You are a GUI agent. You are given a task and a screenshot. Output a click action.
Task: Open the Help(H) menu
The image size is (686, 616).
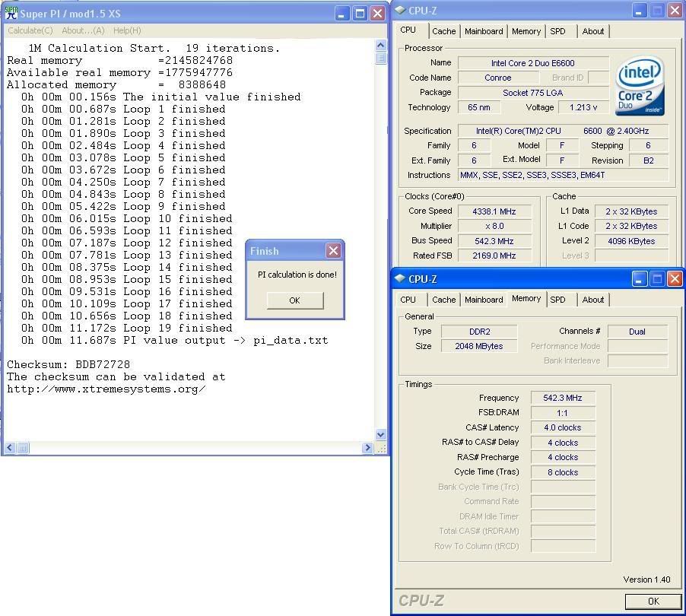(126, 30)
